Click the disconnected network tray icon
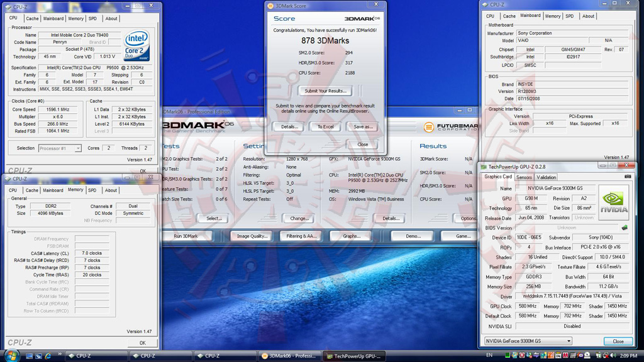 point(606,356)
